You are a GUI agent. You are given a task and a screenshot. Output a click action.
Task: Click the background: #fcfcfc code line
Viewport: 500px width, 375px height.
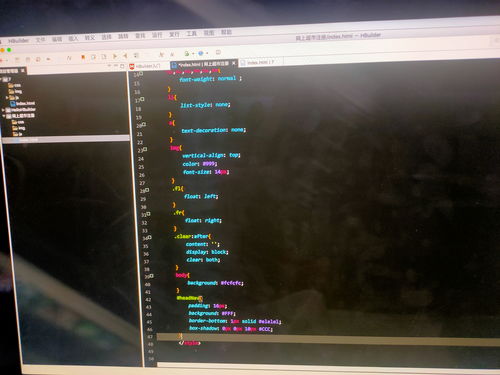tap(215, 283)
